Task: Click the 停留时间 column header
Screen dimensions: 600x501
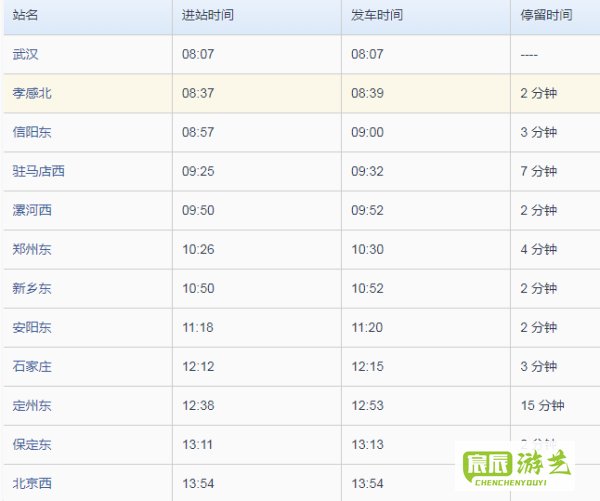Action: pos(546,15)
